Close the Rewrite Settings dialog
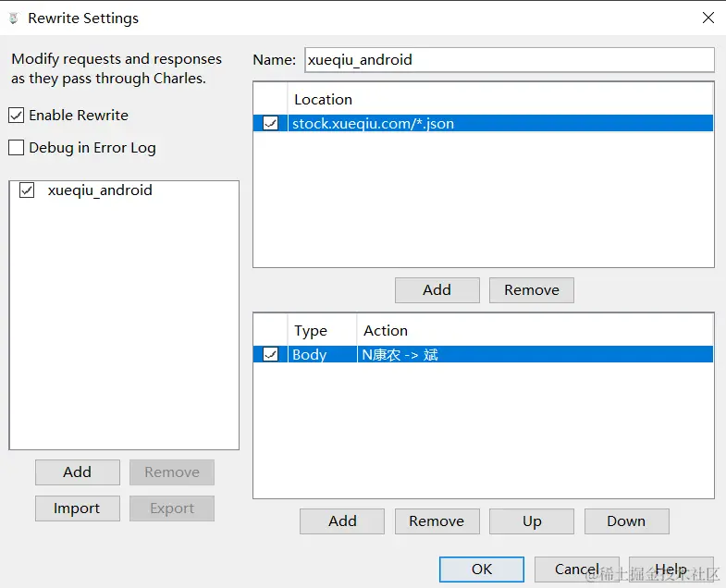Viewport: 726px width, 588px height. (x=708, y=18)
